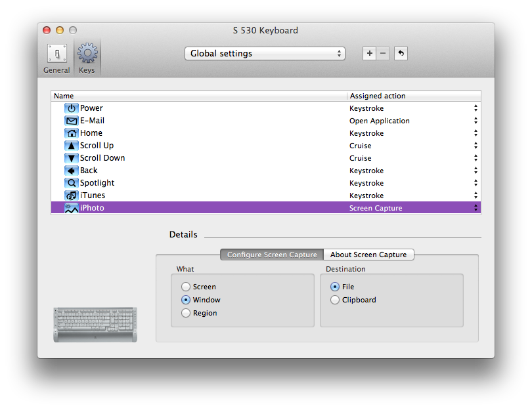
Task: Click the Name column header
Action: click(x=199, y=96)
